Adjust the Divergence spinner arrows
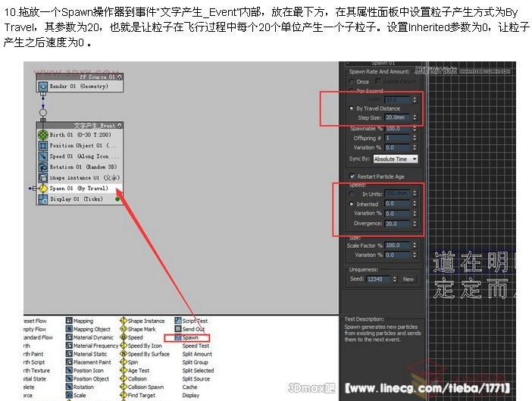 point(415,224)
